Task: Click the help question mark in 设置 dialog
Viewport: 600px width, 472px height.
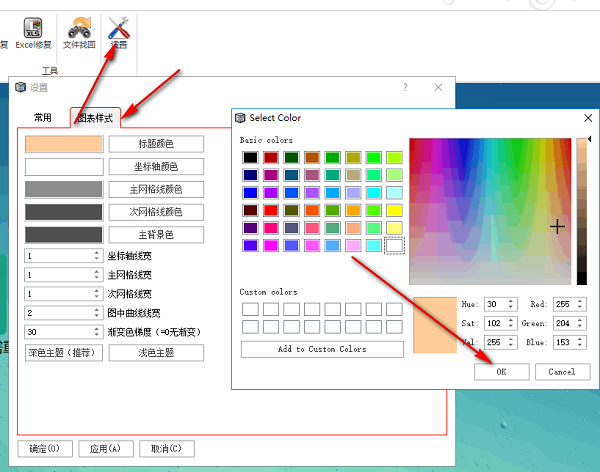Action: (x=405, y=88)
